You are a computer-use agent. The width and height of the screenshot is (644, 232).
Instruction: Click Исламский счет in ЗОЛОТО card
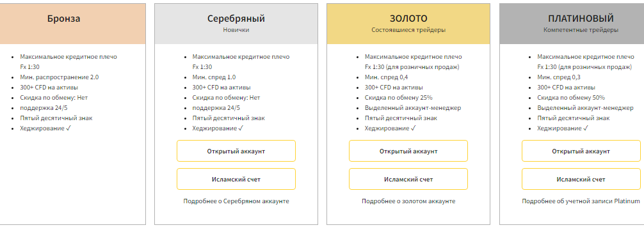click(408, 179)
